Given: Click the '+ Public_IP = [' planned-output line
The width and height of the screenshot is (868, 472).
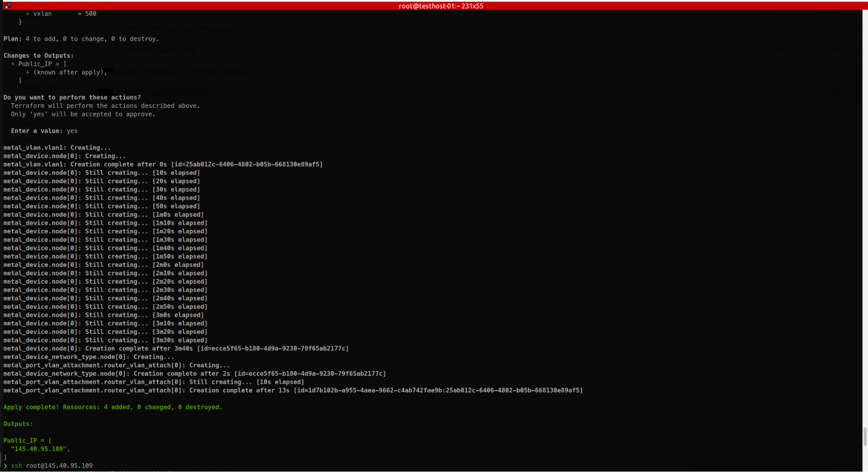Looking at the screenshot, I should [39, 64].
